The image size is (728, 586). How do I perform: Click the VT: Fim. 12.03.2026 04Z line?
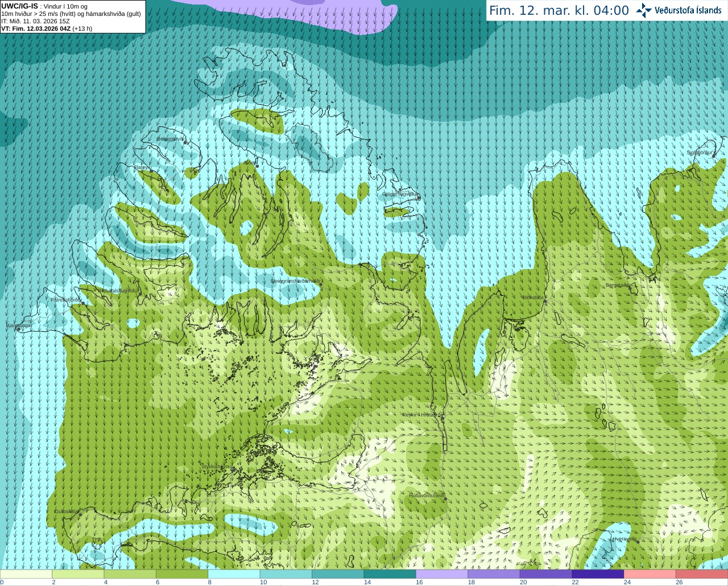point(47,28)
